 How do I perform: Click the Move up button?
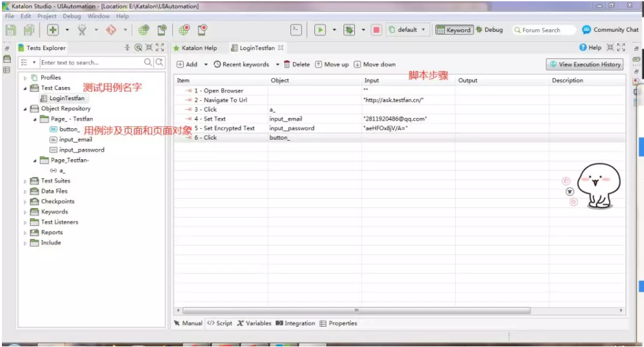click(332, 65)
